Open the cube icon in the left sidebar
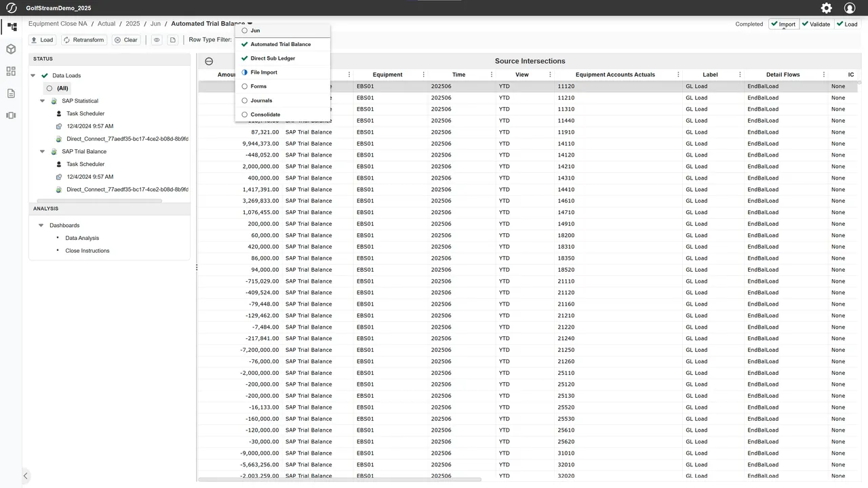 tap(11, 49)
